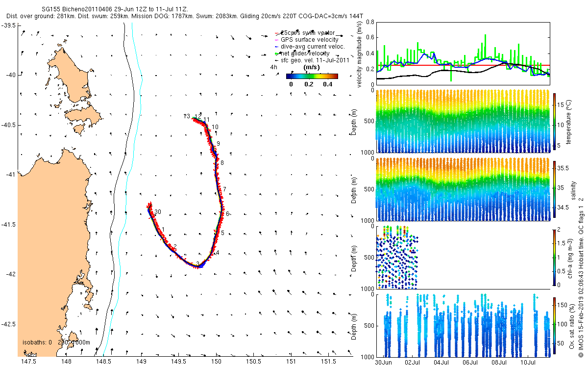Click the 'velocity magnitude (m/s)' axis label
This screenshot has width=588, height=368.
tap(360, 54)
